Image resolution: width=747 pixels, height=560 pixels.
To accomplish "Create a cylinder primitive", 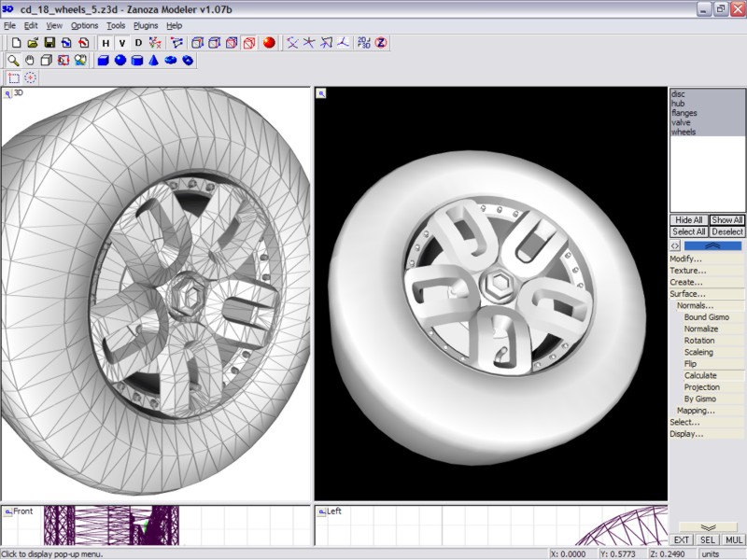I will [x=137, y=61].
